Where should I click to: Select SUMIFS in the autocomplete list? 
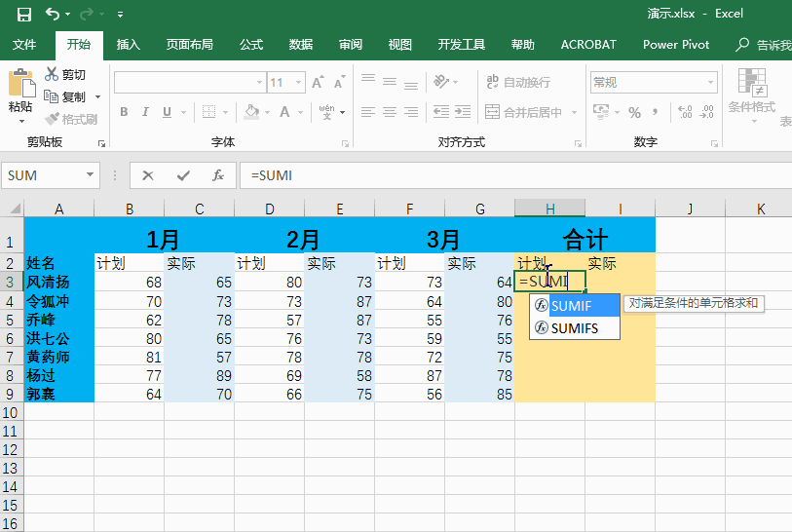pyautogui.click(x=575, y=328)
